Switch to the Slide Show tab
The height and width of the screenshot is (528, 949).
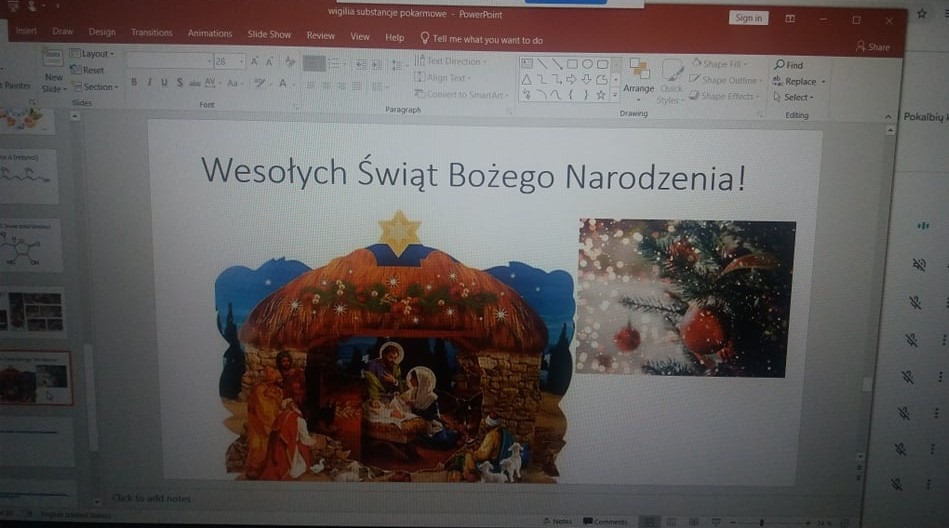(269, 34)
